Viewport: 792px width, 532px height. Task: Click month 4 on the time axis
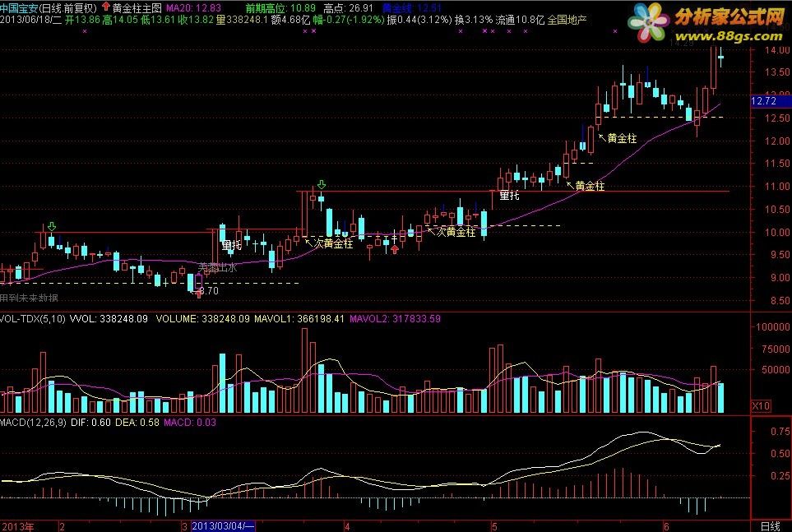(347, 526)
